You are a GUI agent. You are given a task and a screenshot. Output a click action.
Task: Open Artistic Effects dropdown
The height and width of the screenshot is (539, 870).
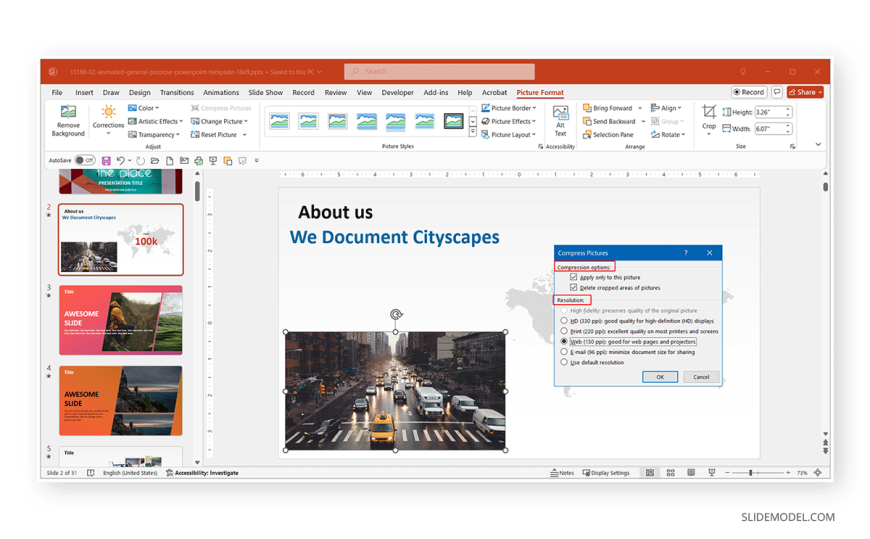tap(155, 122)
